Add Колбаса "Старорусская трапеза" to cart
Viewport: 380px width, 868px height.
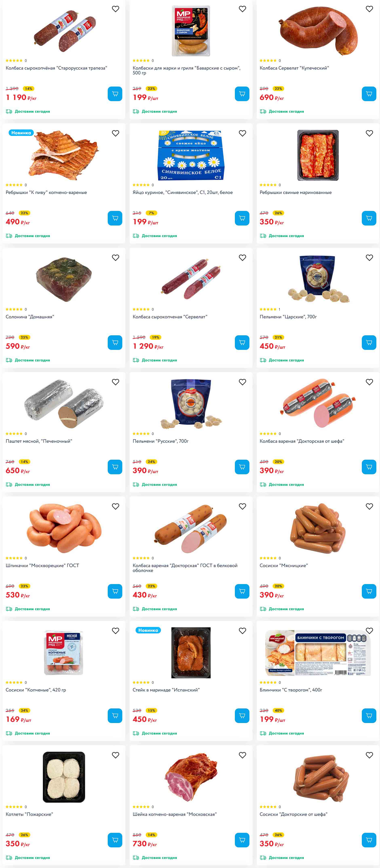point(115,94)
